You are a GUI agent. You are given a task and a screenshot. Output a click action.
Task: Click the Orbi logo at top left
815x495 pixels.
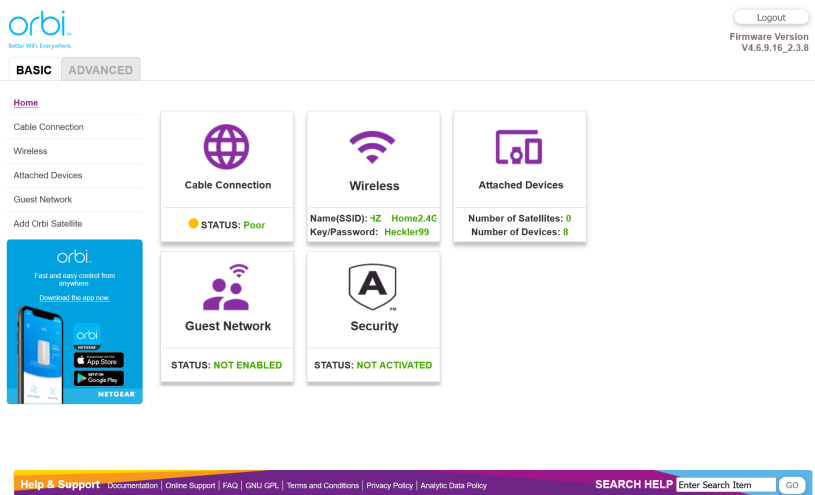click(40, 30)
